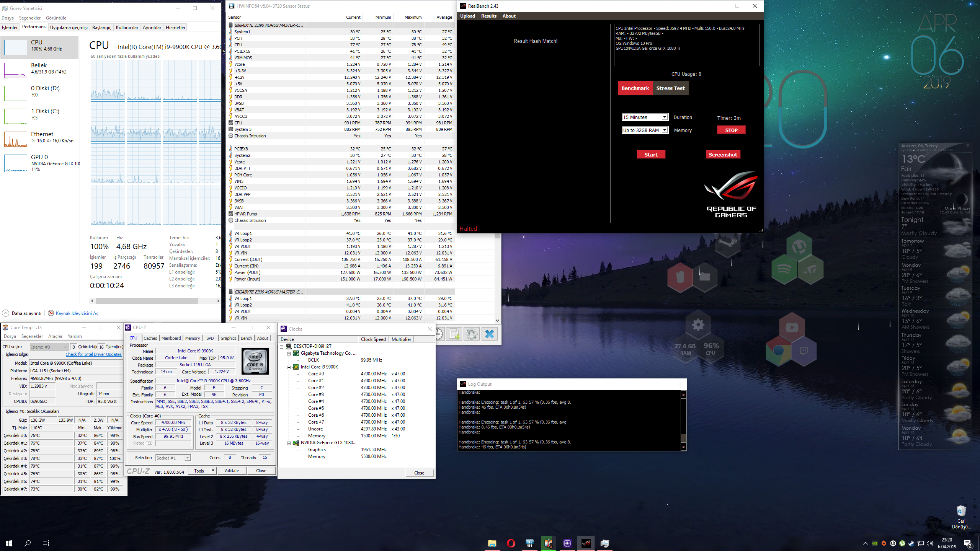Click the Validate button in CPU-Z
This screenshot has width=980, height=551.
click(232, 471)
